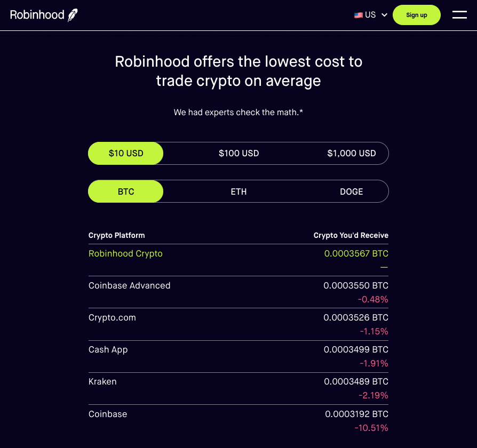Click the Crypto Platform column header
This screenshot has width=477, height=448.
[116, 235]
